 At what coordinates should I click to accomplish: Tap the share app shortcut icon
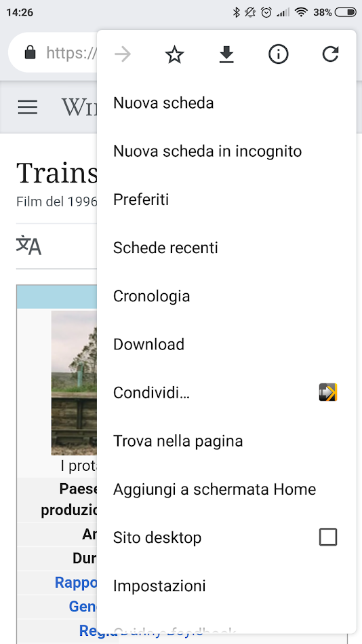pos(328,392)
